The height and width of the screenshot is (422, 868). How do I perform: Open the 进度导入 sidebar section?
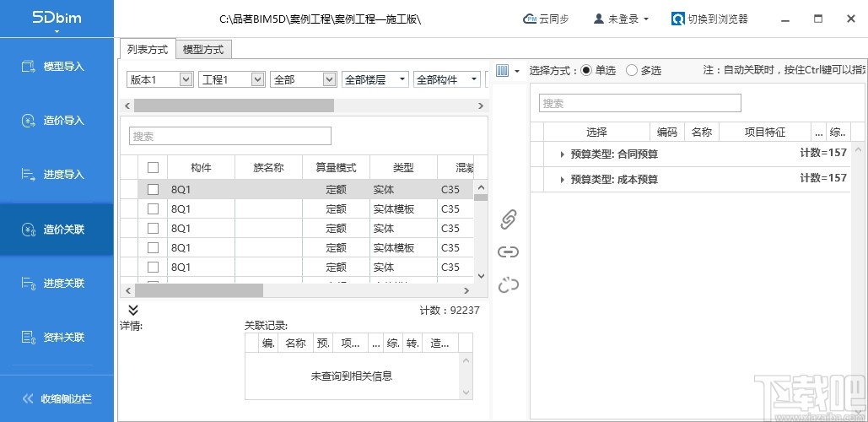57,175
